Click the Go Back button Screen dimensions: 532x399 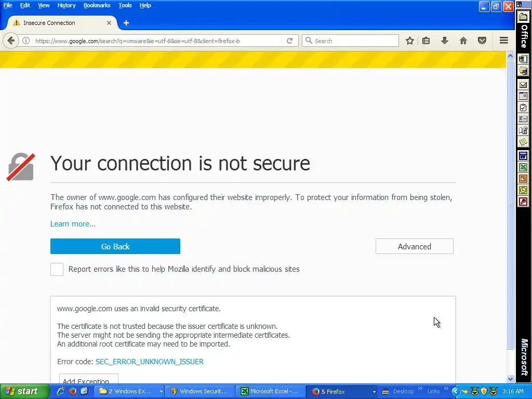tap(115, 246)
